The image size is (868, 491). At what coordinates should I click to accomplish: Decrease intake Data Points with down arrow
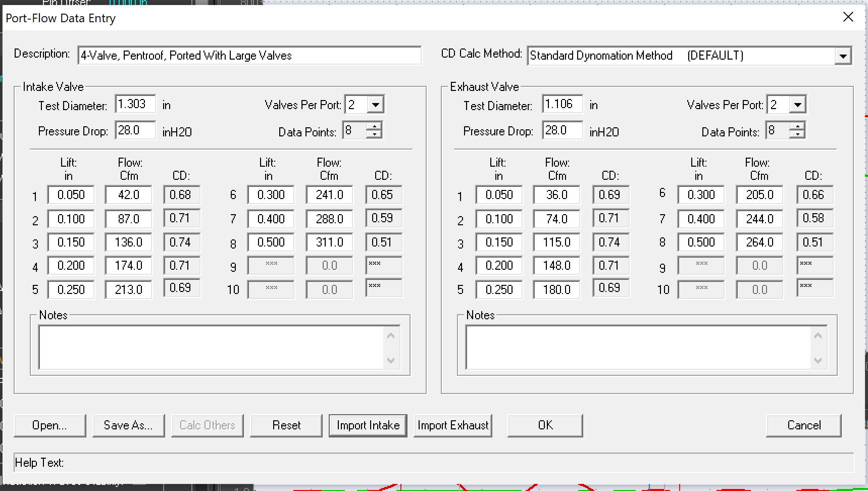point(374,134)
